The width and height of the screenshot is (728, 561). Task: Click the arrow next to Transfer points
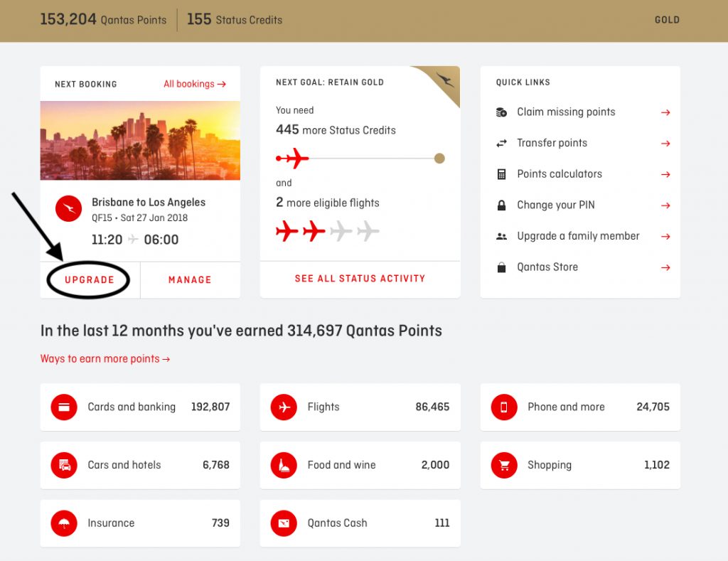[665, 144]
